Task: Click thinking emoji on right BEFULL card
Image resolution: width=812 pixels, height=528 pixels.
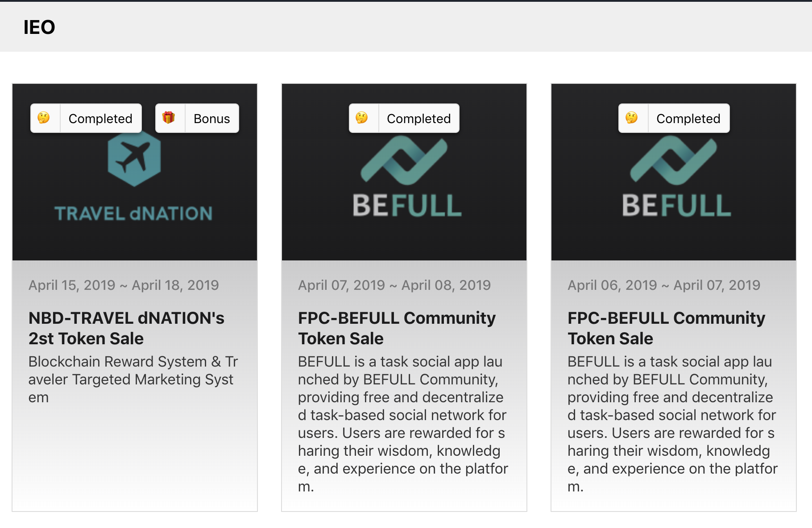Action: (x=632, y=118)
